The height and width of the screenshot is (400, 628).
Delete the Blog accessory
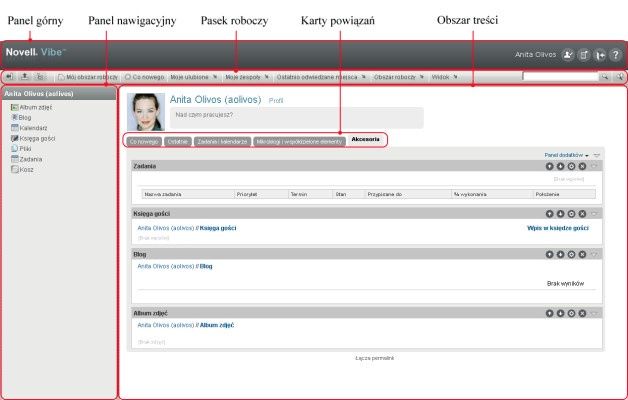[582, 254]
